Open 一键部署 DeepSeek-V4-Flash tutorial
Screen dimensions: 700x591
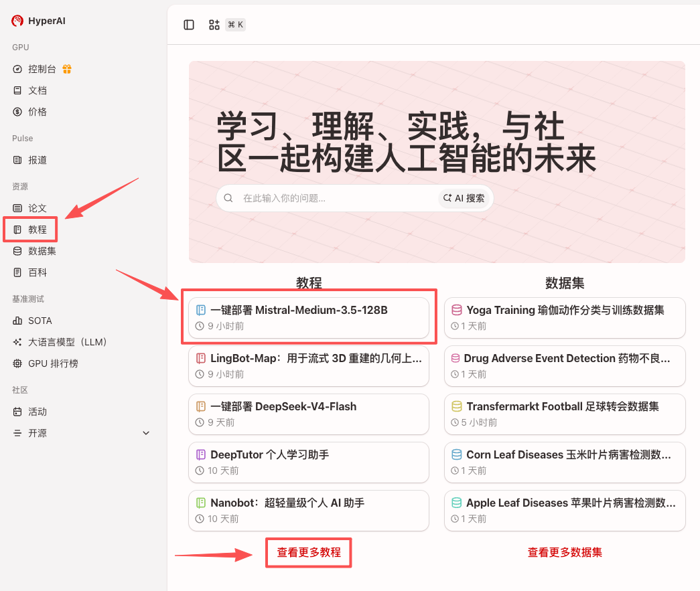click(309, 414)
